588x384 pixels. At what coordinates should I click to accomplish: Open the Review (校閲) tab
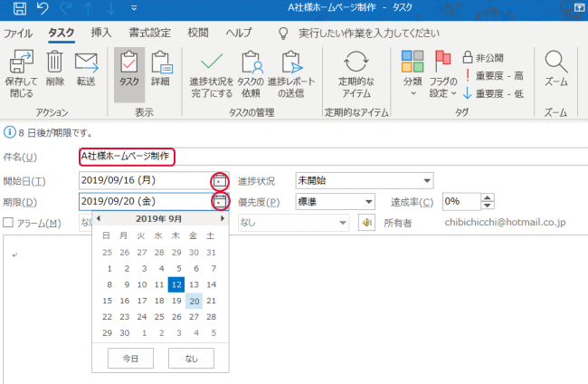tap(197, 33)
